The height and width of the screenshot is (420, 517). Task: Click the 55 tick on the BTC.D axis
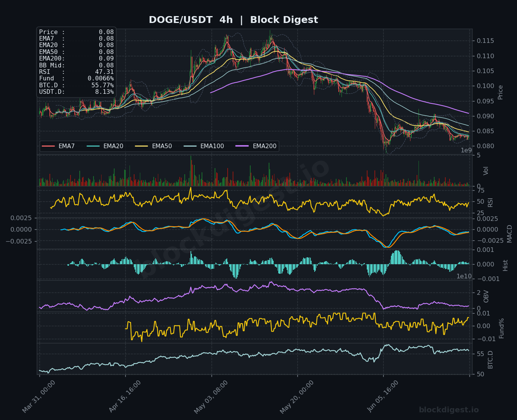481,354
